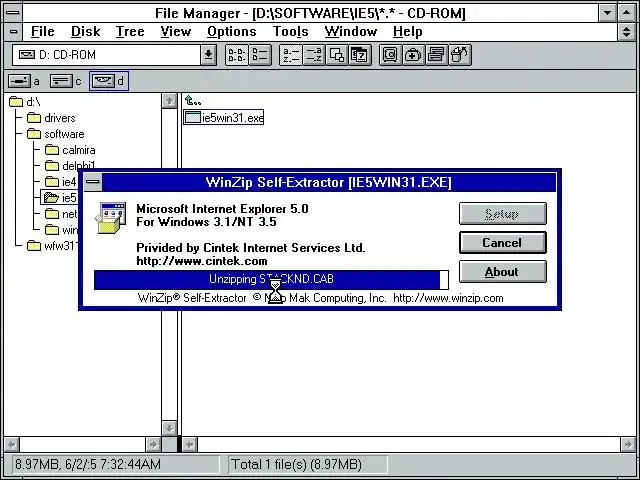Click the all file details toolbar icon
This screenshot has height=480, width=640.
coord(260,55)
